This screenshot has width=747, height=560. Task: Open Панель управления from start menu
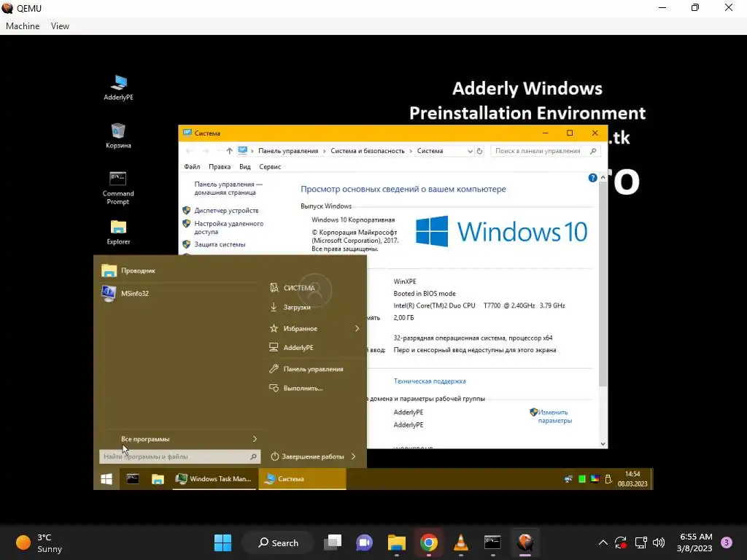313,369
